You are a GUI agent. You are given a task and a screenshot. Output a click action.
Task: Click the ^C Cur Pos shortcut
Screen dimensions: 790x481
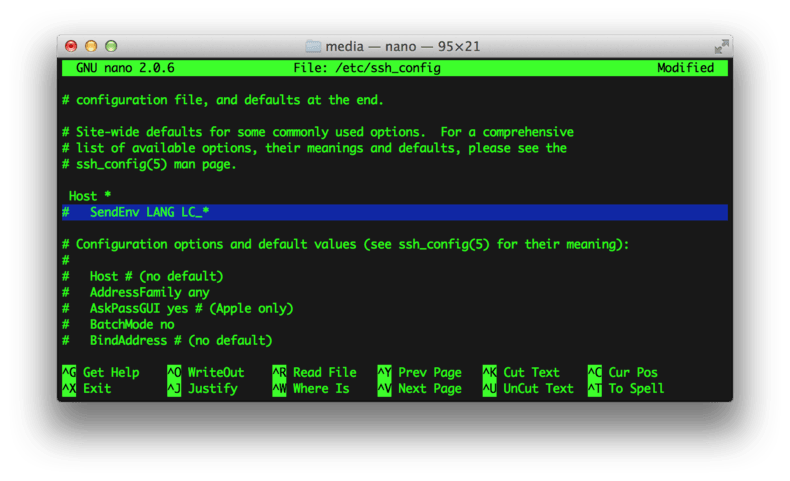coord(623,372)
